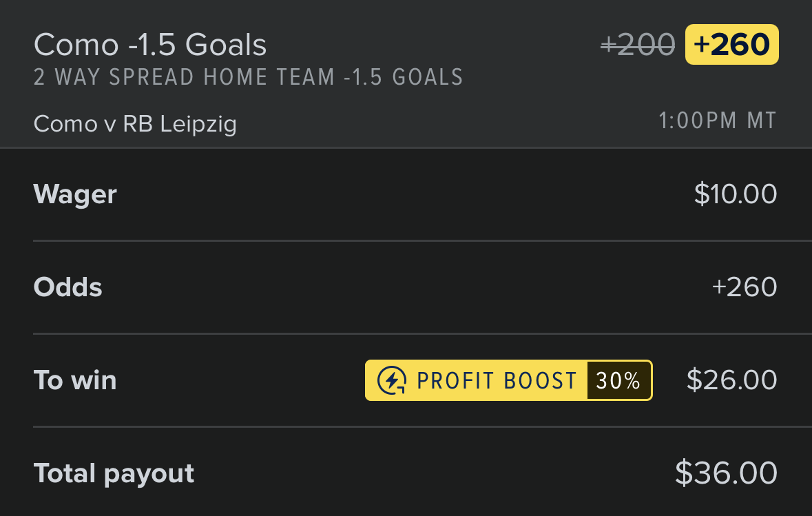
Task: Click the 30% boost percentage badge
Action: click(618, 381)
